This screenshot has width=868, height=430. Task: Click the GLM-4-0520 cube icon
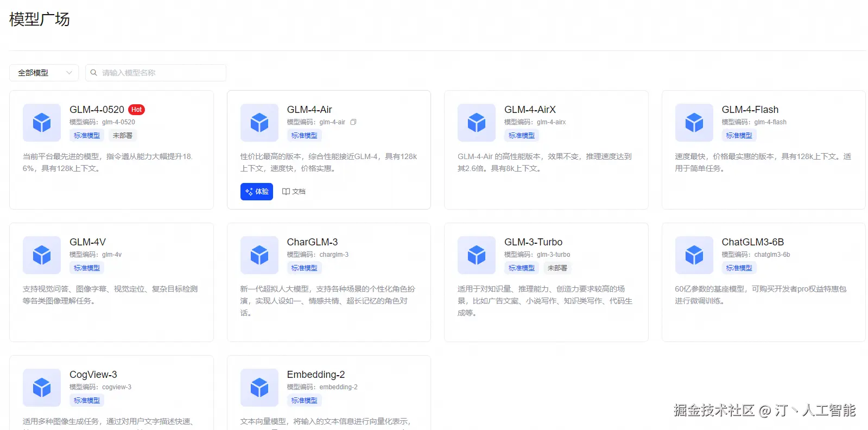tap(42, 123)
